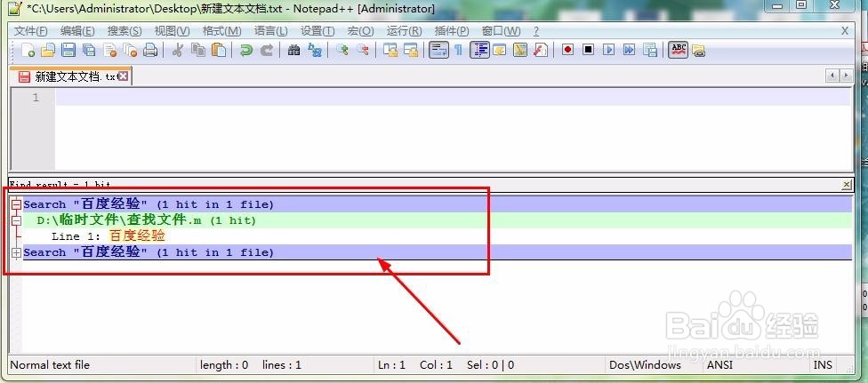Open the 宏(O) menu
The width and height of the screenshot is (868, 383).
pos(361,31)
